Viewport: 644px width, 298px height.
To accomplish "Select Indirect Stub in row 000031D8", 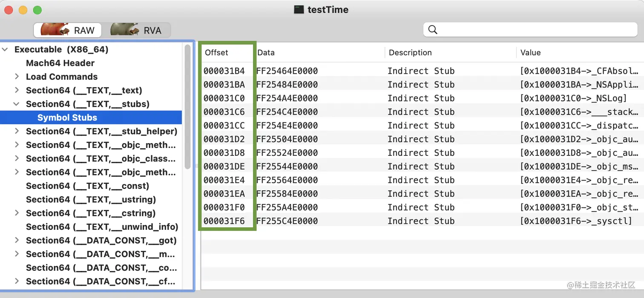I will click(x=421, y=152).
